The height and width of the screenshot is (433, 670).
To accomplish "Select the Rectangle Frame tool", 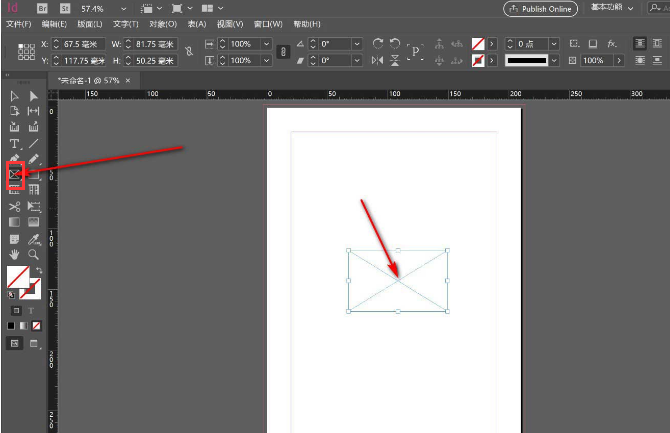I will (x=15, y=174).
